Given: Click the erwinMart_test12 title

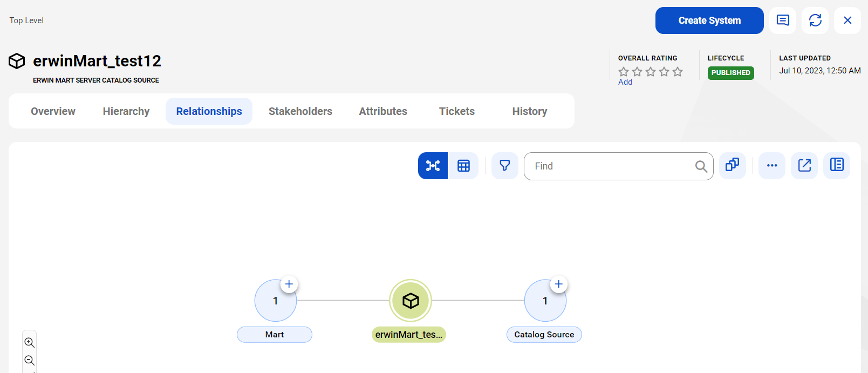Looking at the screenshot, I should (x=97, y=61).
